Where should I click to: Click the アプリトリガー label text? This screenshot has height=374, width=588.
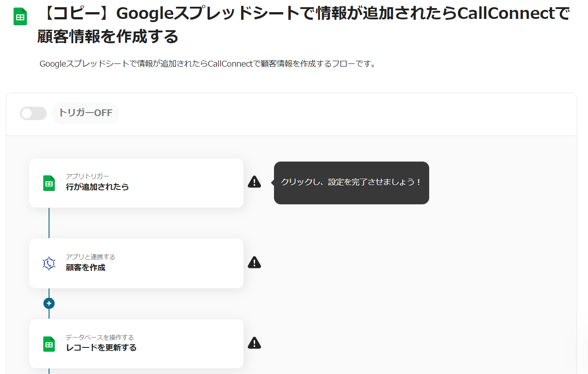click(x=87, y=176)
